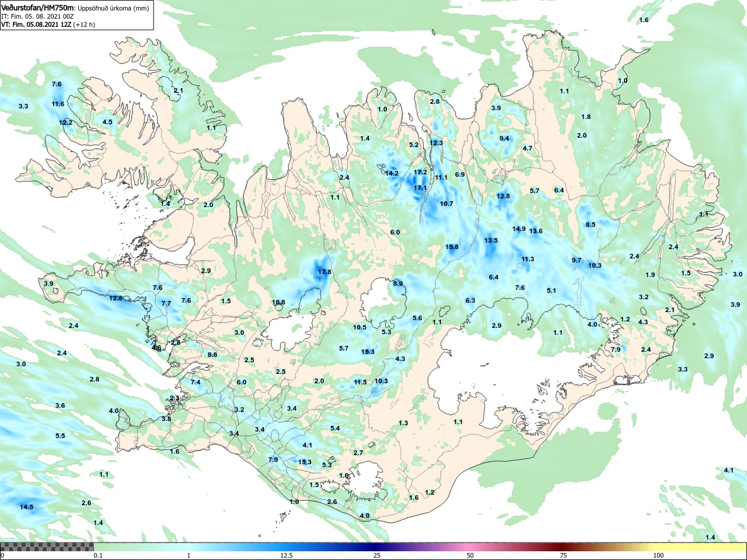Click the 1.3 precipitation value
The height and width of the screenshot is (560, 747).
pos(403,423)
